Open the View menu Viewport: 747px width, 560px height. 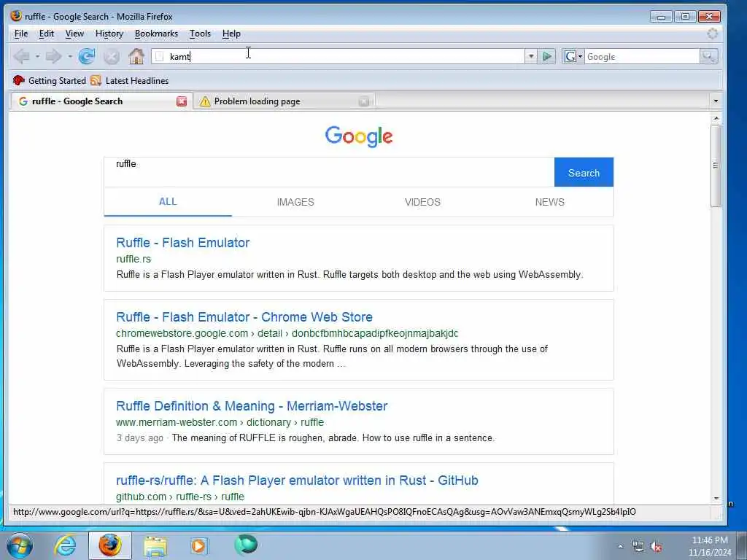(74, 34)
